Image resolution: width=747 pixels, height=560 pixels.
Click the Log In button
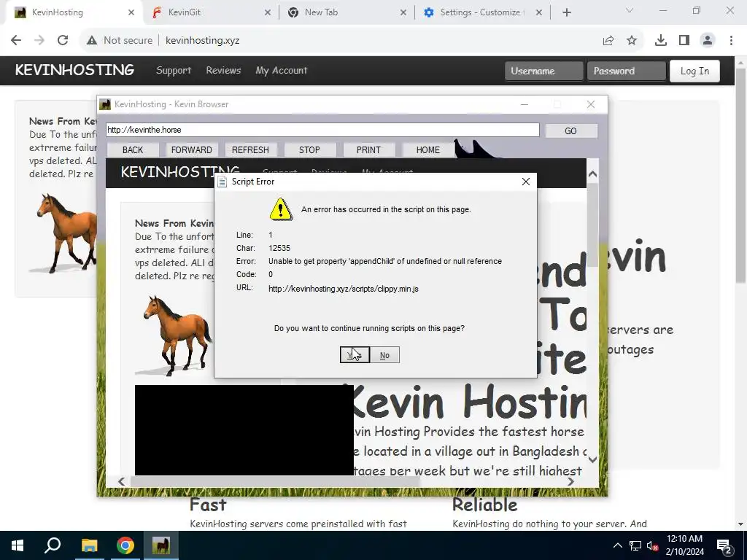694,71
